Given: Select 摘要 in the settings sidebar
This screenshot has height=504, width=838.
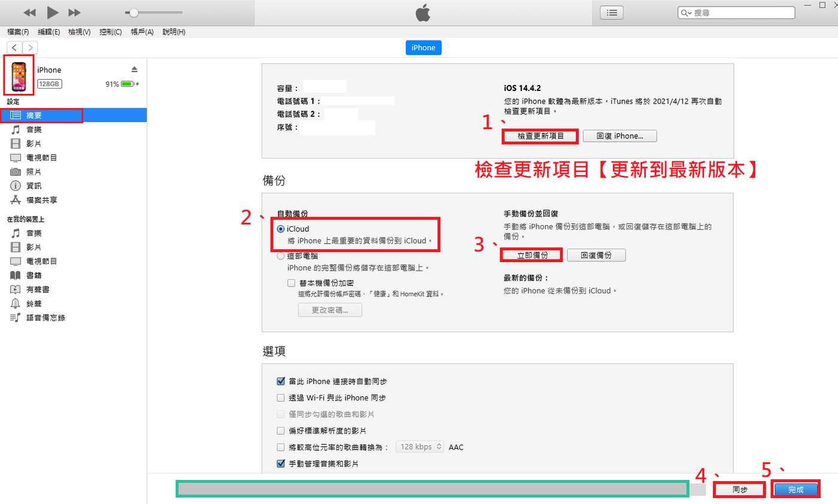Looking at the screenshot, I should tap(73, 116).
